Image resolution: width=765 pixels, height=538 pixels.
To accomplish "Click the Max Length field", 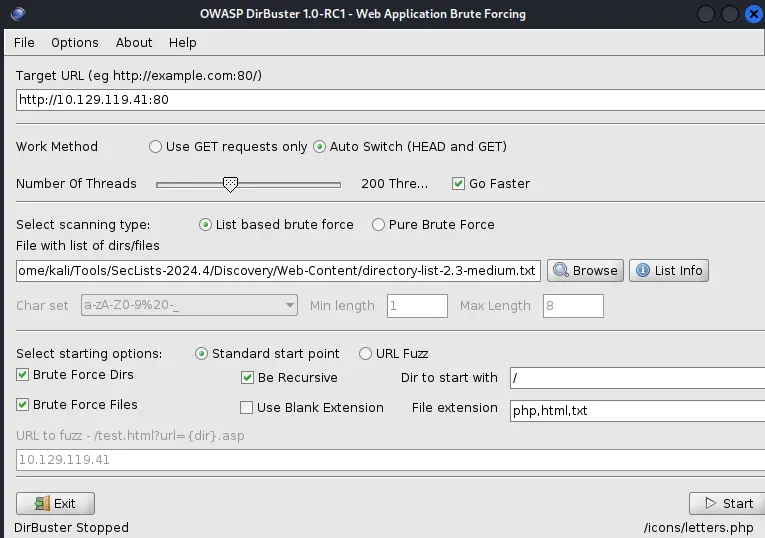I will click(573, 306).
